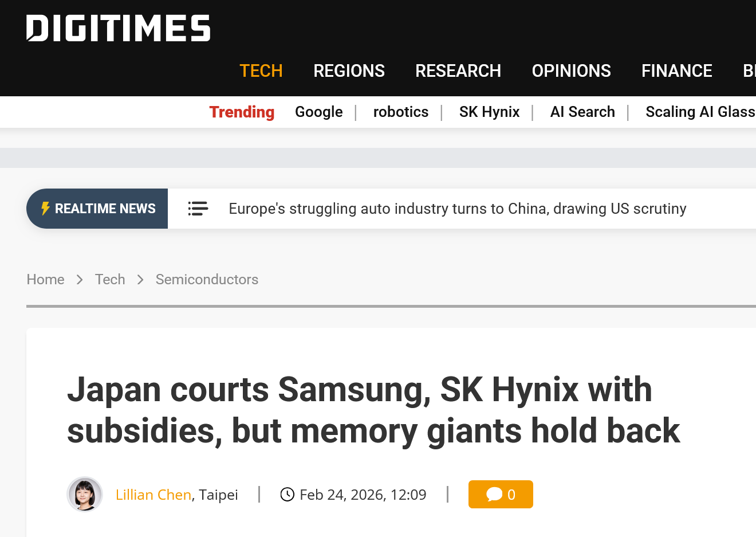Open the comments button showing 0
Screen dimensions: 756x537
point(501,495)
